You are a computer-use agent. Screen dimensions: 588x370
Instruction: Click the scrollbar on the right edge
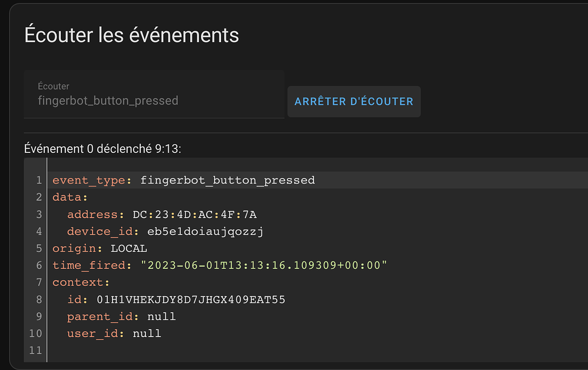click(585, 261)
